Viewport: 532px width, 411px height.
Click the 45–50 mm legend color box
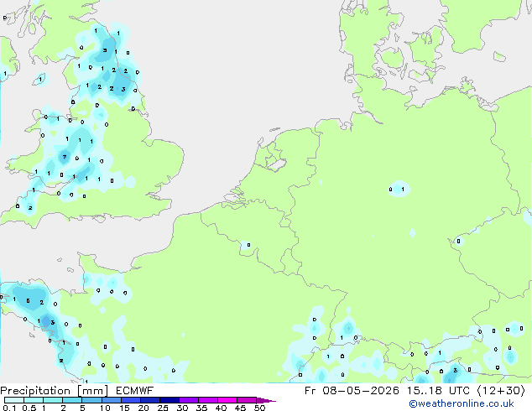click(247, 400)
